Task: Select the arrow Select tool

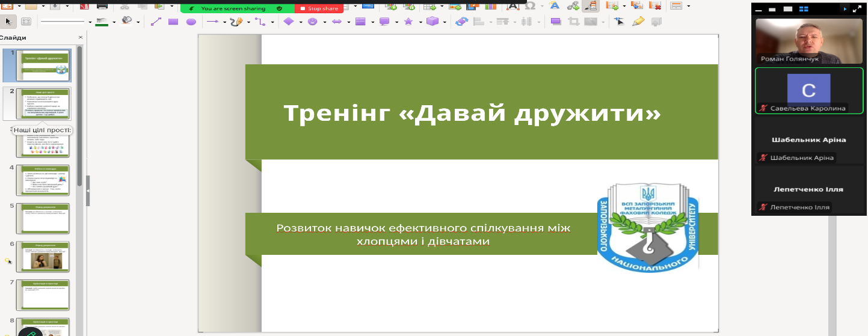Action: tap(8, 22)
